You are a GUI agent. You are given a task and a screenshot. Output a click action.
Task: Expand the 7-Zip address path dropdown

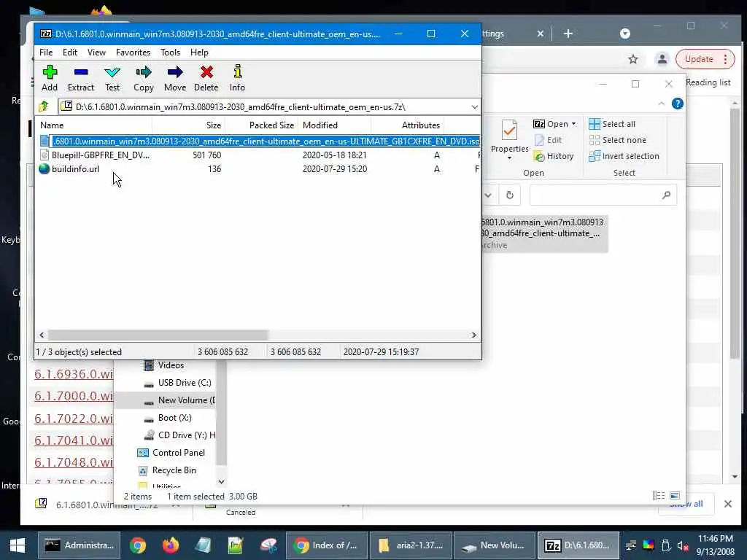[x=474, y=106]
